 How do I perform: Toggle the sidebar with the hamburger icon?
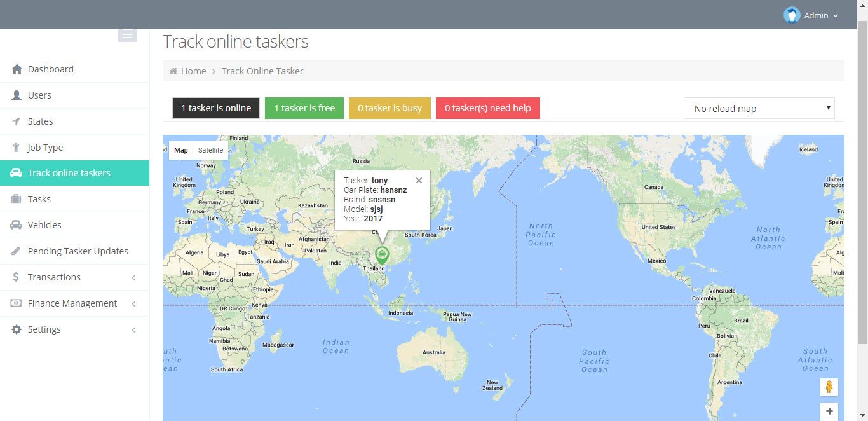pos(128,35)
